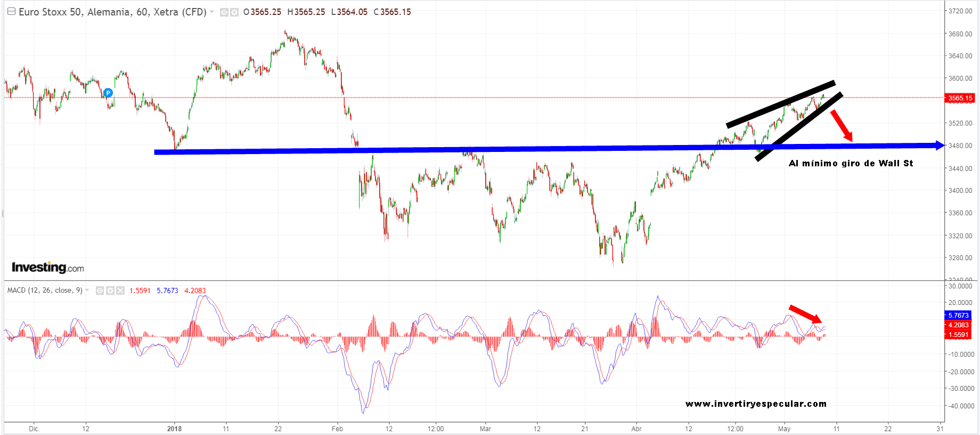Remove the MACD indicator with X icon
980x435 pixels.
(120, 291)
